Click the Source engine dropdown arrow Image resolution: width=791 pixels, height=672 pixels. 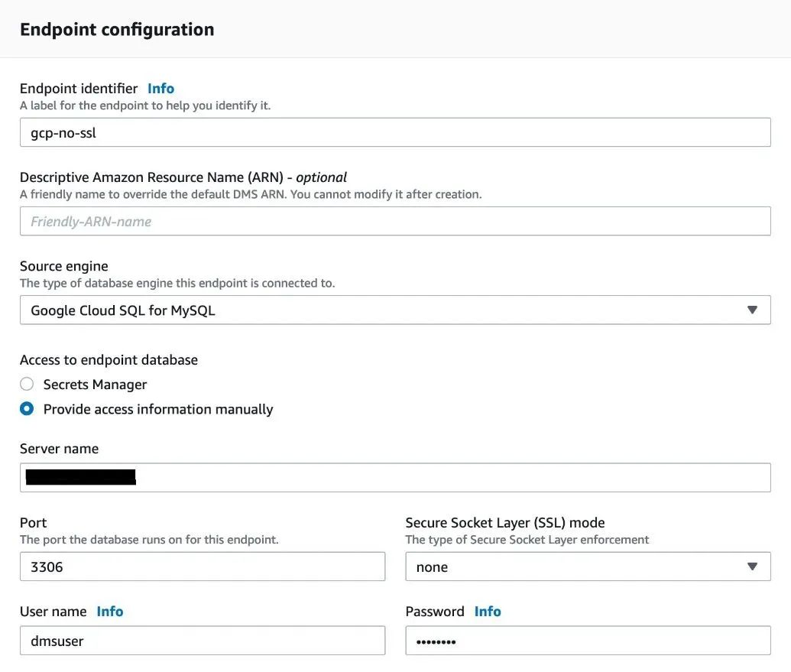752,310
